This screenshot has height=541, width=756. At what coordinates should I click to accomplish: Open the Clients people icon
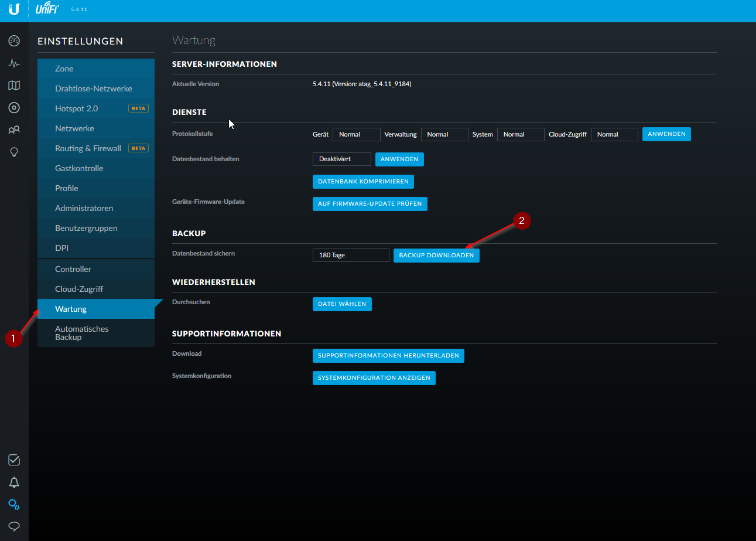tap(14, 130)
